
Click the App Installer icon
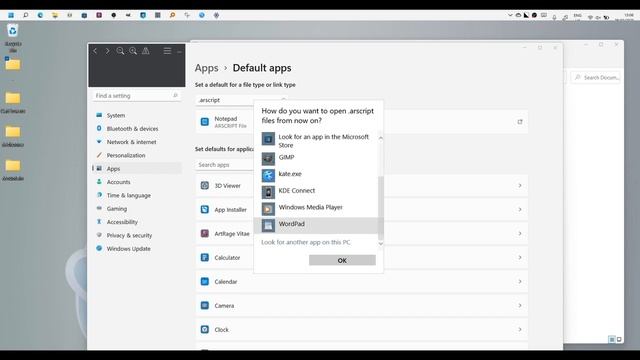pos(204,209)
